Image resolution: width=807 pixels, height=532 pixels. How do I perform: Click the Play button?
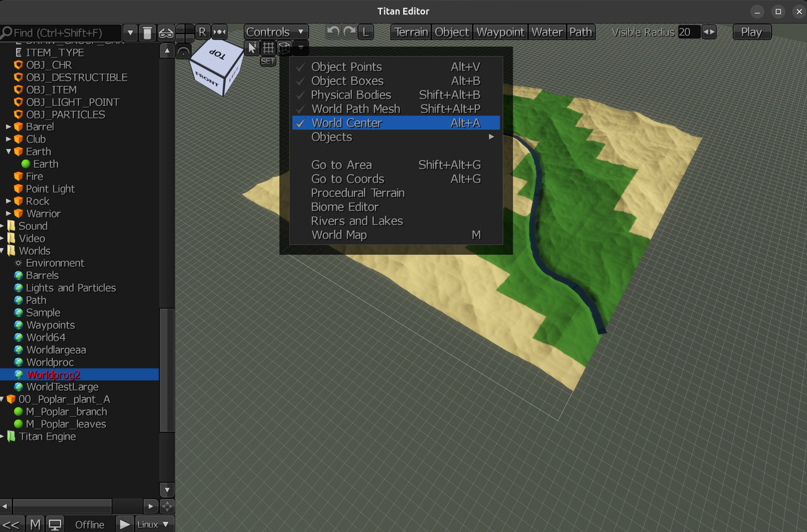point(751,32)
